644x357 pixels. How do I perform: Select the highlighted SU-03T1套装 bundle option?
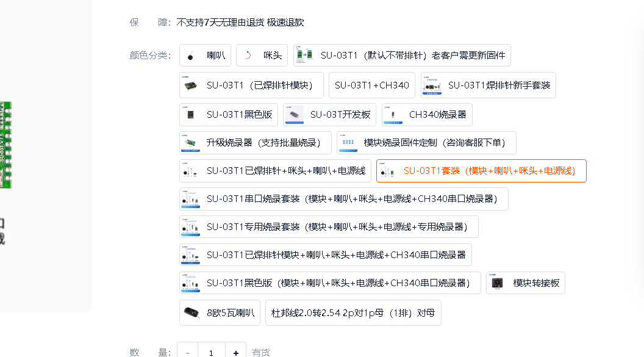(481, 171)
